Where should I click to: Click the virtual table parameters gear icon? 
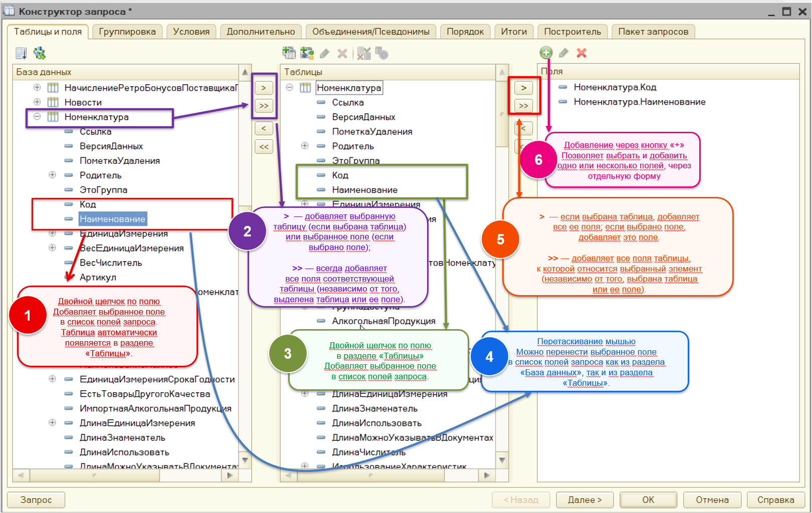(382, 53)
